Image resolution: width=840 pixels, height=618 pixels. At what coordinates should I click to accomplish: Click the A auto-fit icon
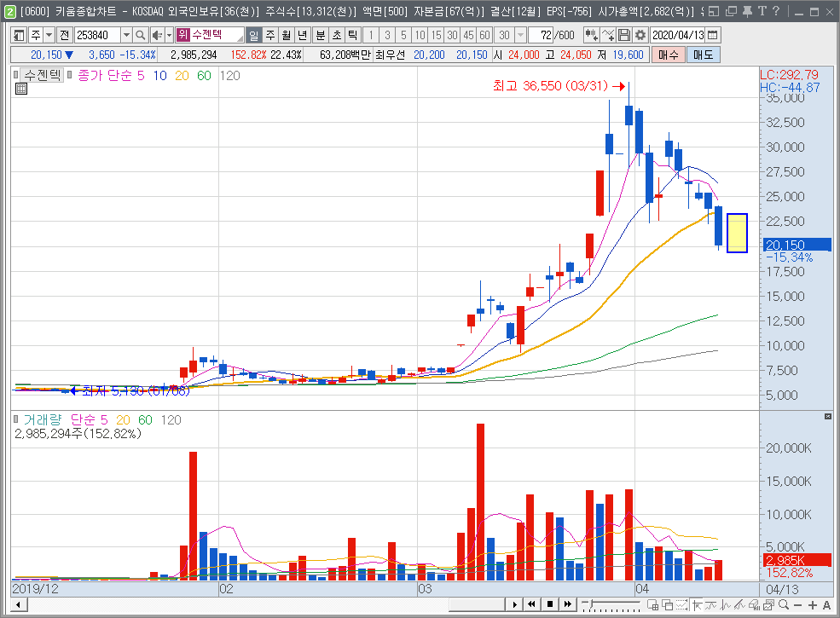point(826,605)
